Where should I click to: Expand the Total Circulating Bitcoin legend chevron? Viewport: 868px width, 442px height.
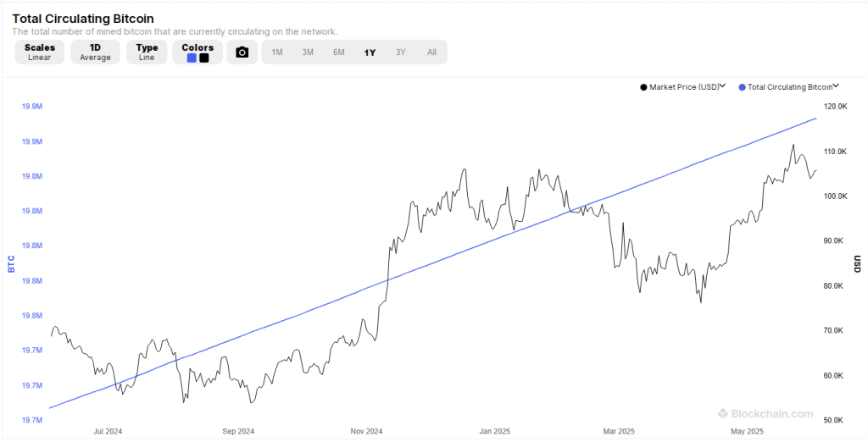[x=836, y=86]
